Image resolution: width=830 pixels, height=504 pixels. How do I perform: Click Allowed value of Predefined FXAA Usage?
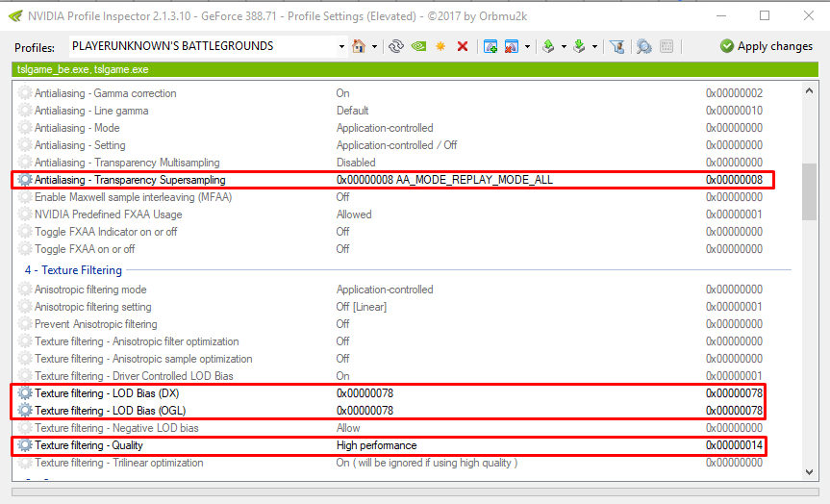354,214
